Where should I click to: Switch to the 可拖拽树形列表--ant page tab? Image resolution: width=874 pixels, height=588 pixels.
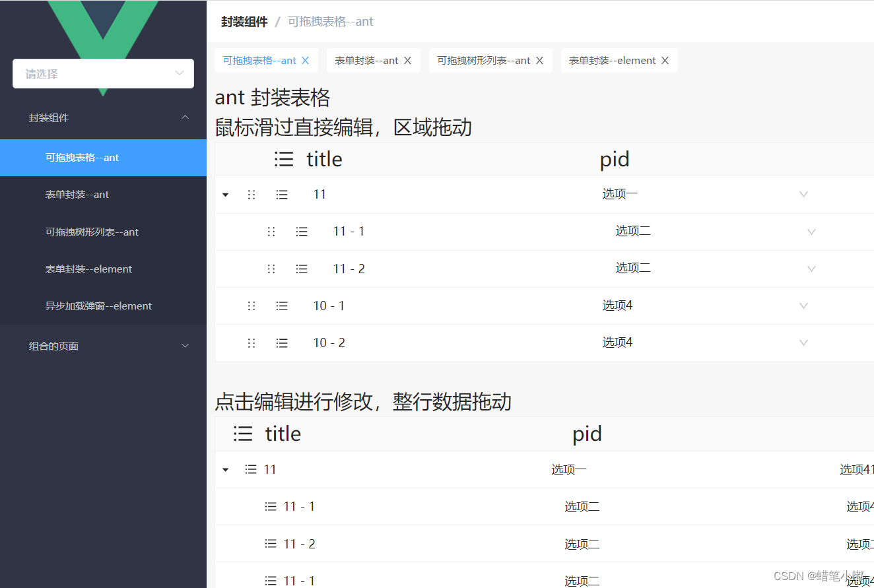coord(484,60)
